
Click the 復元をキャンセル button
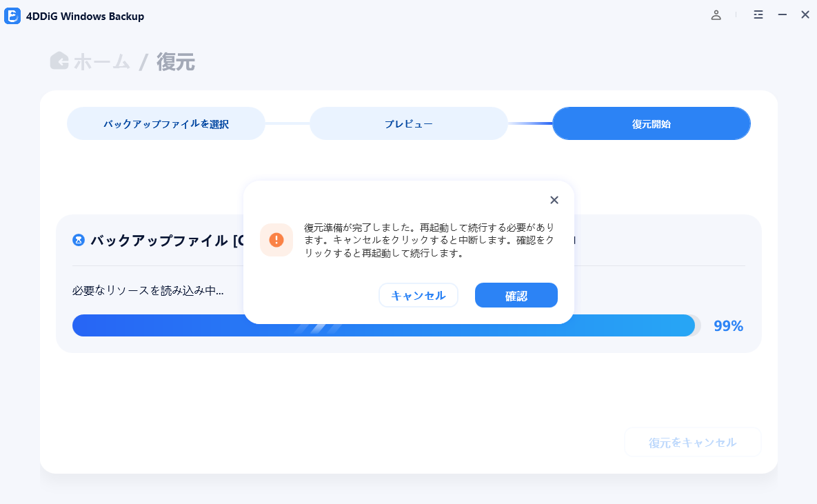pyautogui.click(x=692, y=442)
